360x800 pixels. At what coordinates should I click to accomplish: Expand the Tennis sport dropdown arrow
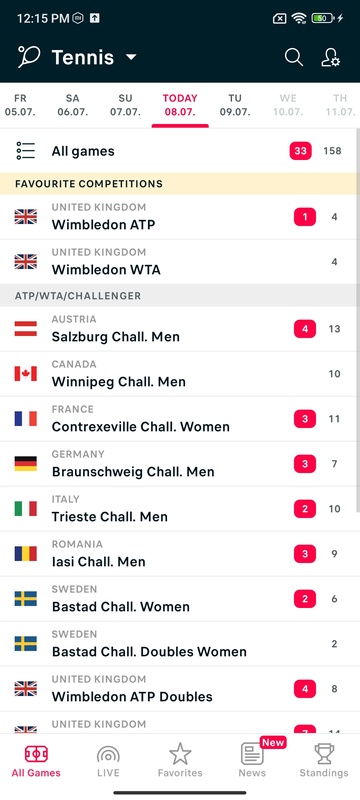click(x=131, y=57)
